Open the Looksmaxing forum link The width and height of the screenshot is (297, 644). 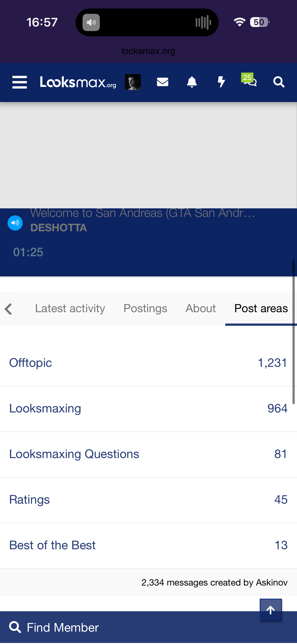[x=45, y=409]
